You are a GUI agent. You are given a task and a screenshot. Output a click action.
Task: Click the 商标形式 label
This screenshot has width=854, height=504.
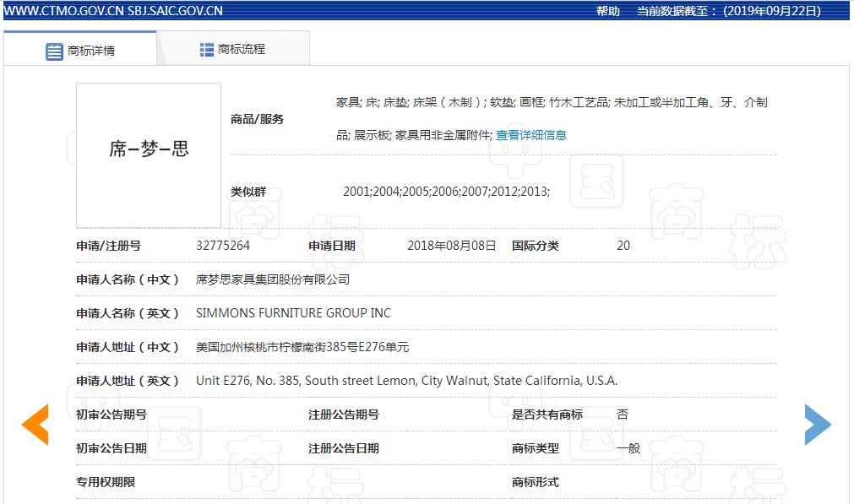(x=536, y=482)
